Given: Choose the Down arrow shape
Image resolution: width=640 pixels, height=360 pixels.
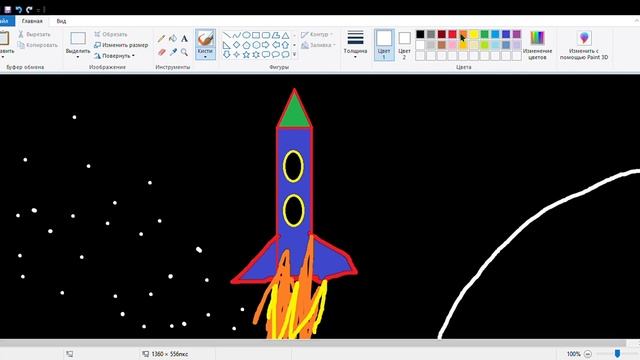Looking at the screenshot, I should pos(227,54).
